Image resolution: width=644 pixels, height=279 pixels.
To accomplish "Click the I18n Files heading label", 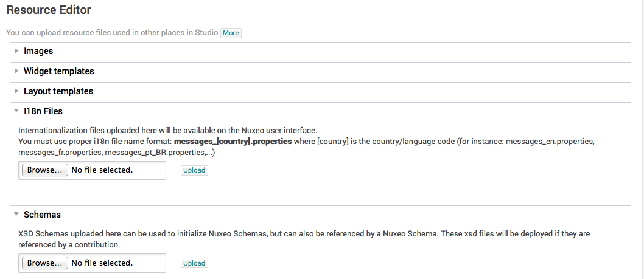I will pyautogui.click(x=43, y=112).
